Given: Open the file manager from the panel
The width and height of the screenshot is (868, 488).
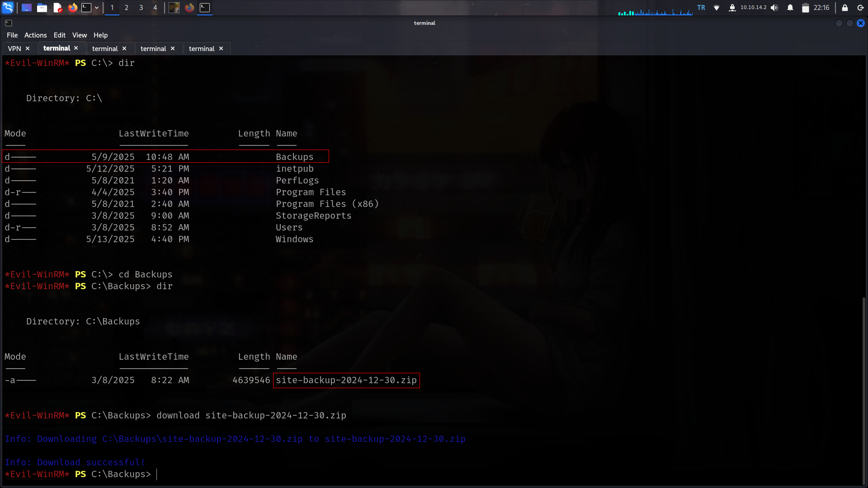Looking at the screenshot, I should (42, 8).
